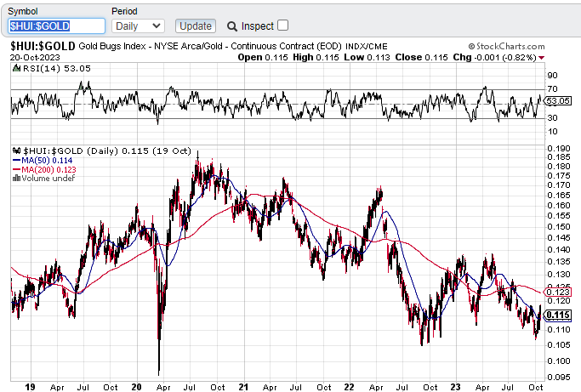Open the Period dropdown set to Daily
581x392 pixels.
(137, 26)
